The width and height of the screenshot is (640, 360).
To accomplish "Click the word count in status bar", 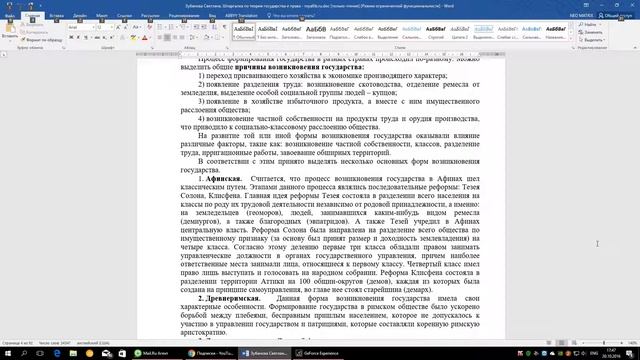I will [55, 343].
